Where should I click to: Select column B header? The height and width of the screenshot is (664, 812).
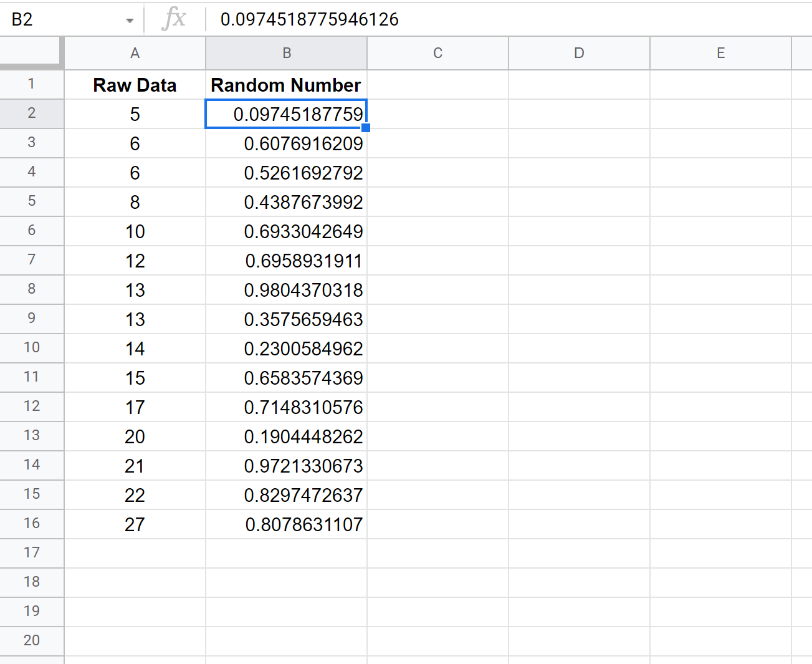(286, 54)
